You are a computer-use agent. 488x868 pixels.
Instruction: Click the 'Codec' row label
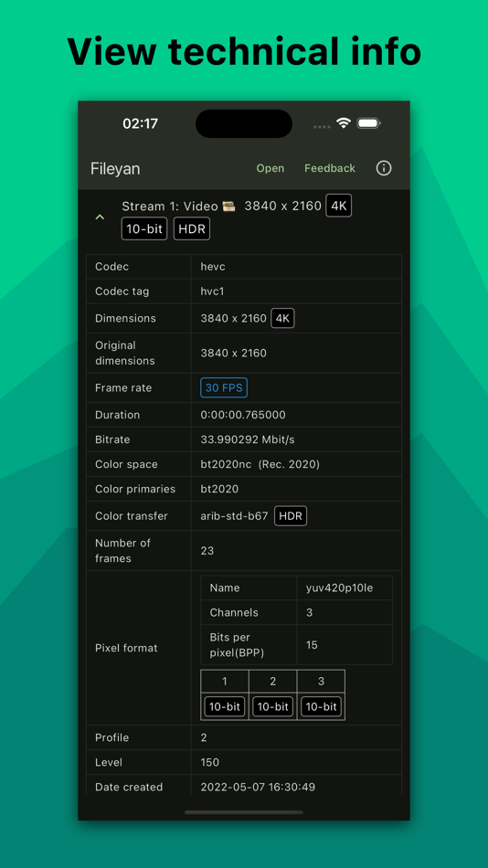pos(111,267)
